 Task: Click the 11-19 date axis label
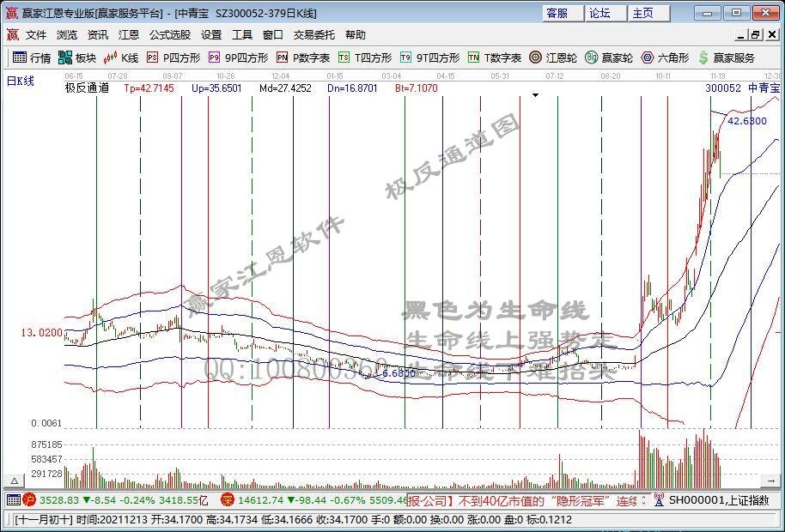pyautogui.click(x=718, y=76)
